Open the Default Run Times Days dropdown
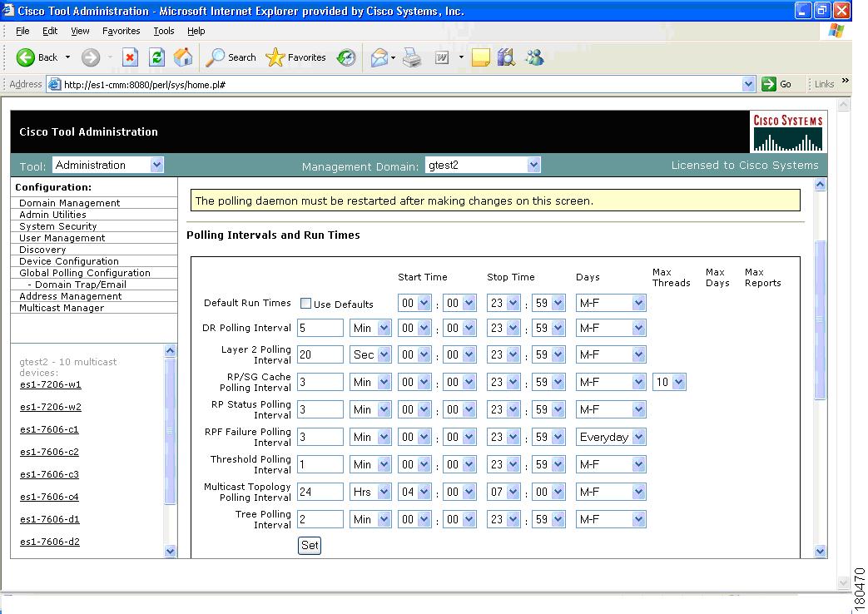Image resolution: width=868 pixels, height=614 pixels. 611,303
